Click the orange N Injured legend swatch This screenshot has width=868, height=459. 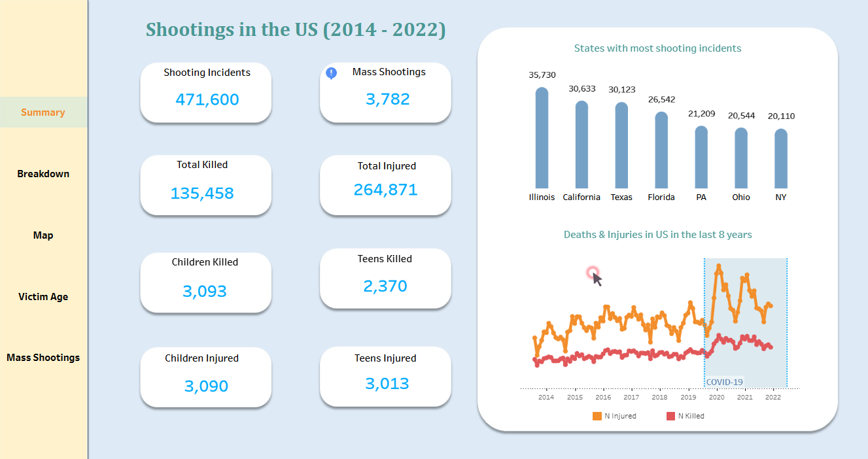pos(597,416)
